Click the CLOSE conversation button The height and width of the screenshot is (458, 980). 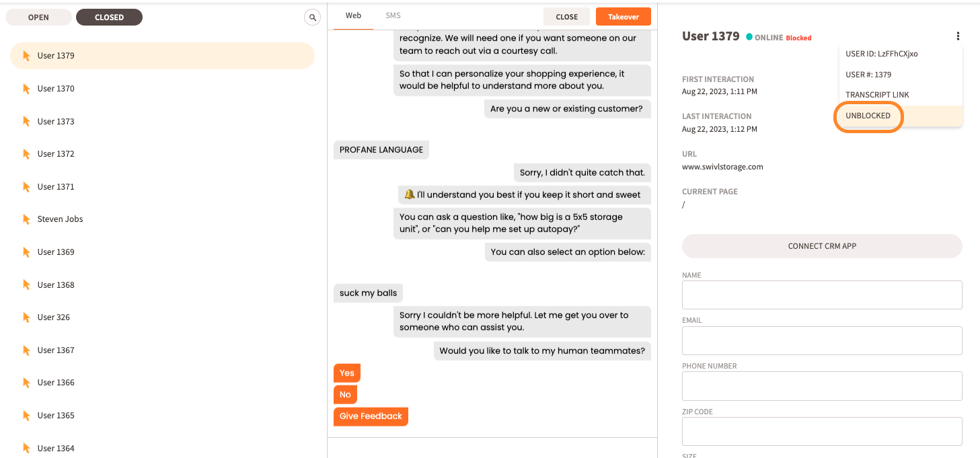coord(566,17)
